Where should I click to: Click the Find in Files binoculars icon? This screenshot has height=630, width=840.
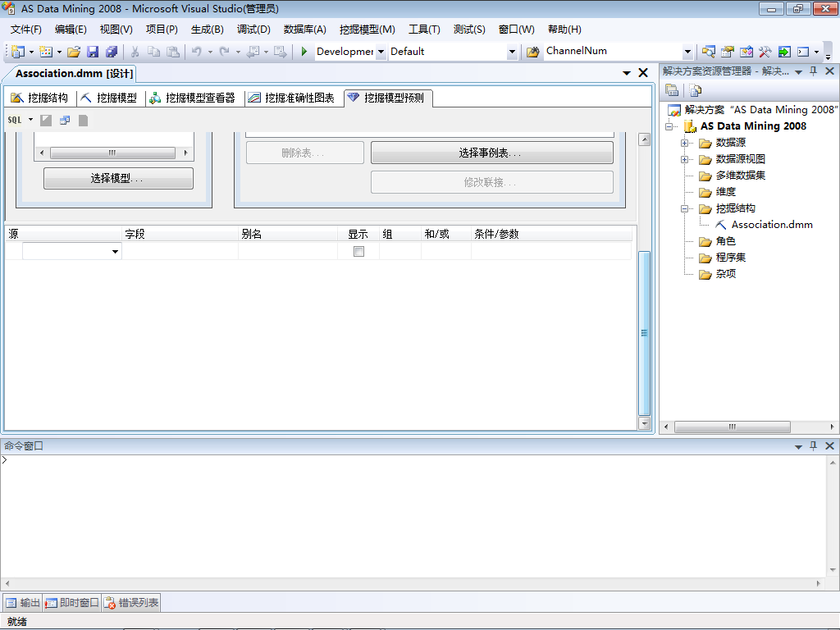click(532, 52)
